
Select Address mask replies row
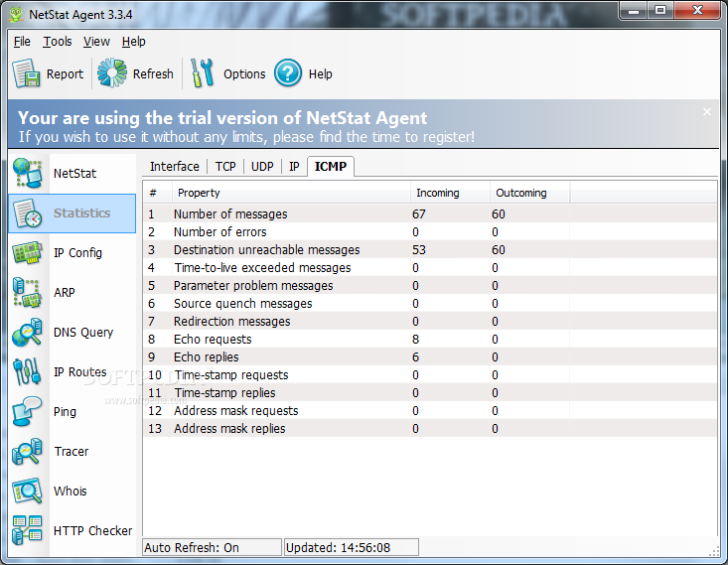[x=429, y=429]
